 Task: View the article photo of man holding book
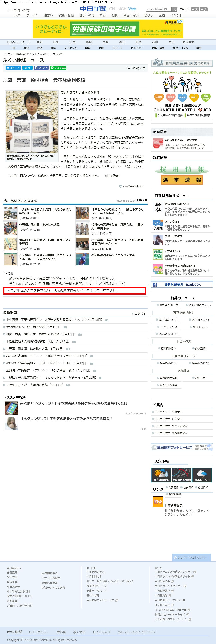coord(32,122)
